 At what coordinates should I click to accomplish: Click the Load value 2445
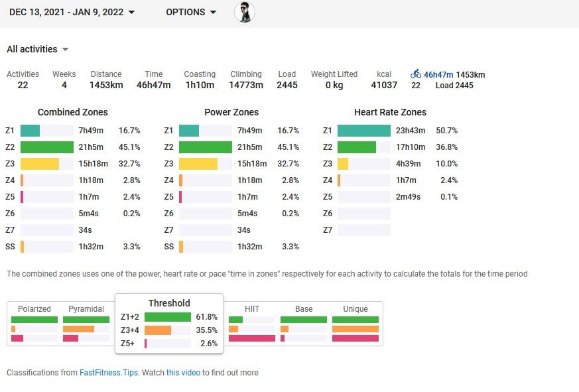(287, 85)
